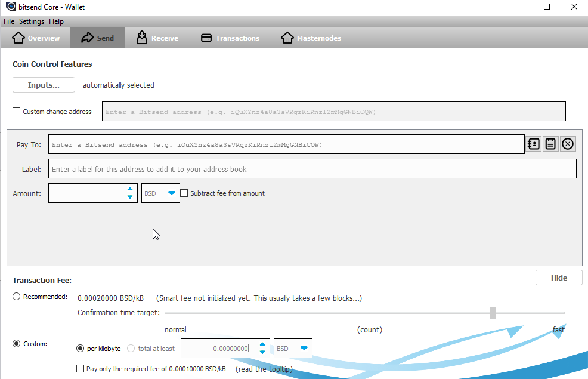Screen dimensions: 588x379
Task: Enable Custom change address checkbox
Action: pos(17,112)
